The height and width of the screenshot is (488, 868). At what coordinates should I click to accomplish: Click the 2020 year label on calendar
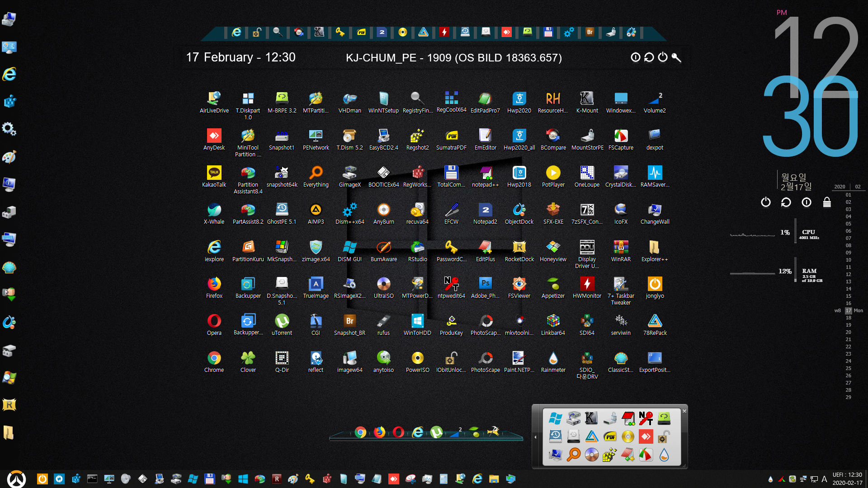point(840,187)
